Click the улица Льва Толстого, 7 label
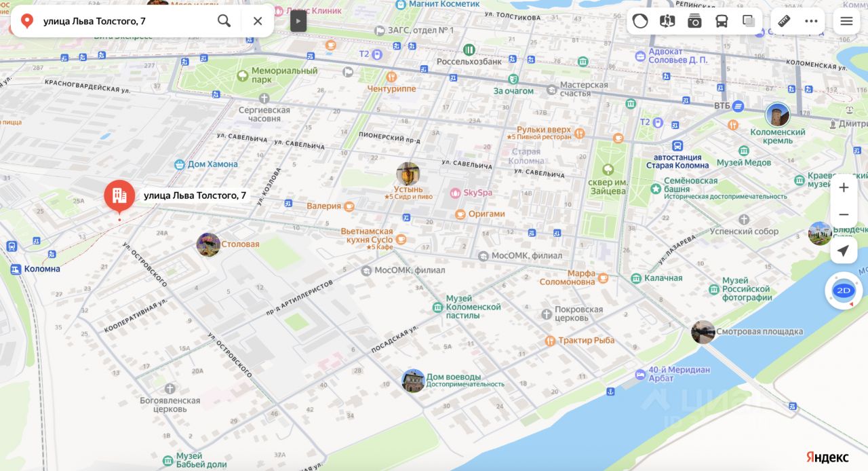868x471 pixels. (x=195, y=195)
